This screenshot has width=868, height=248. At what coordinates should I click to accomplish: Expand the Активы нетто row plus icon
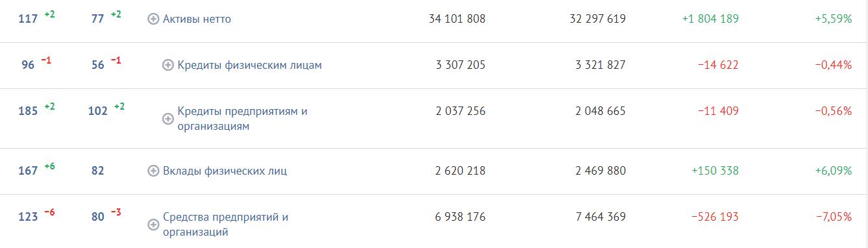coord(153,19)
